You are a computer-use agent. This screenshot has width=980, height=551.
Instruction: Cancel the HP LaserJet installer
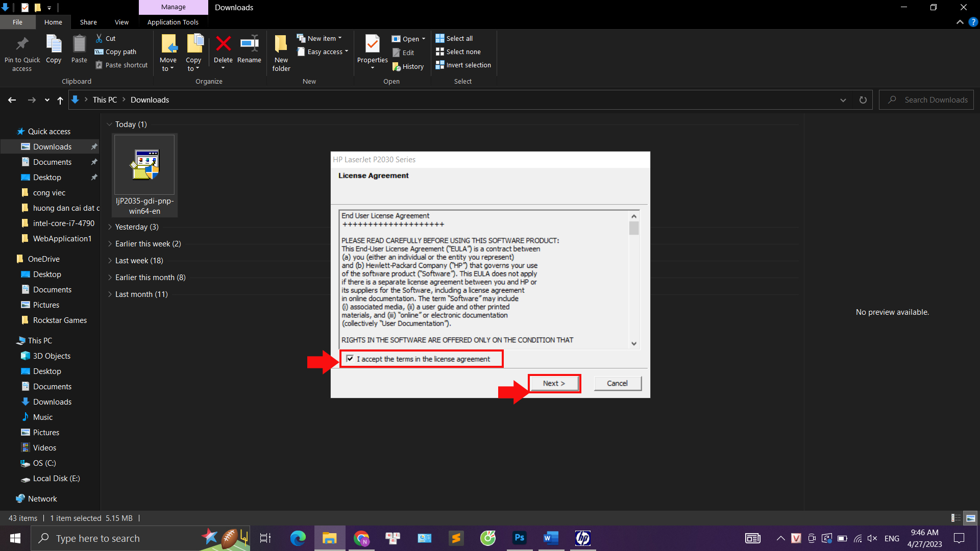617,383
